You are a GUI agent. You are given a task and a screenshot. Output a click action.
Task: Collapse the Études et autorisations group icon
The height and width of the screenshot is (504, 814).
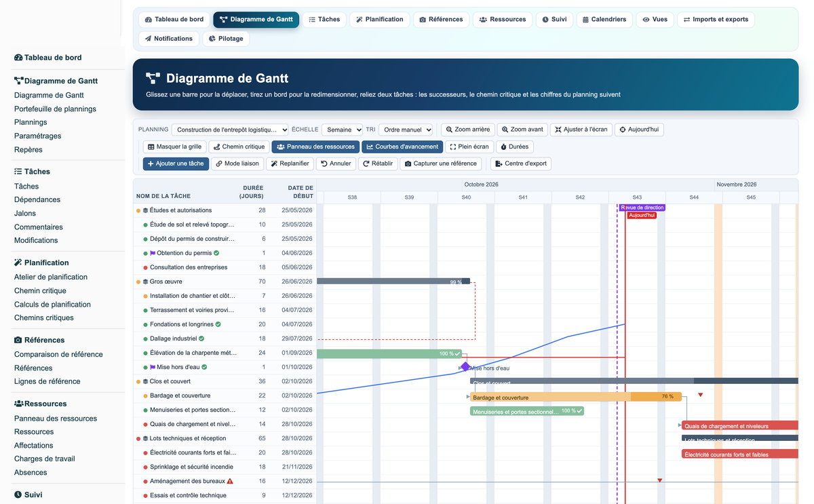pyautogui.click(x=145, y=210)
